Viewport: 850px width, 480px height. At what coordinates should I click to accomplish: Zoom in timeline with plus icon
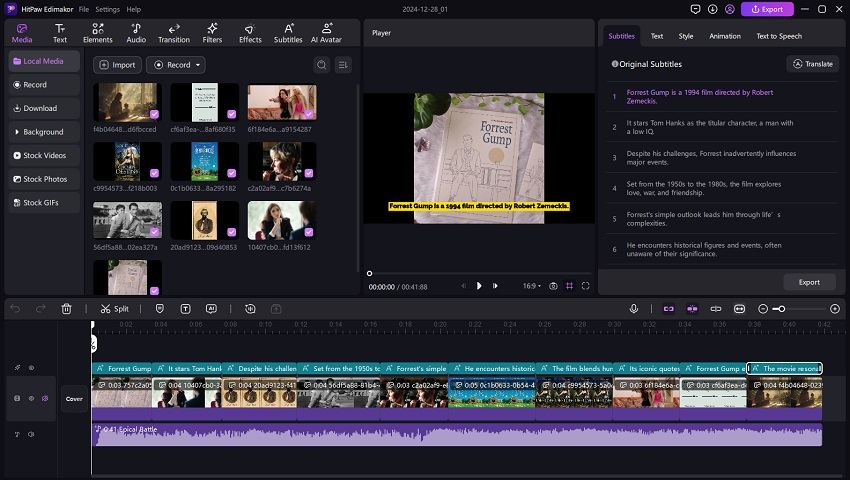[x=835, y=309]
